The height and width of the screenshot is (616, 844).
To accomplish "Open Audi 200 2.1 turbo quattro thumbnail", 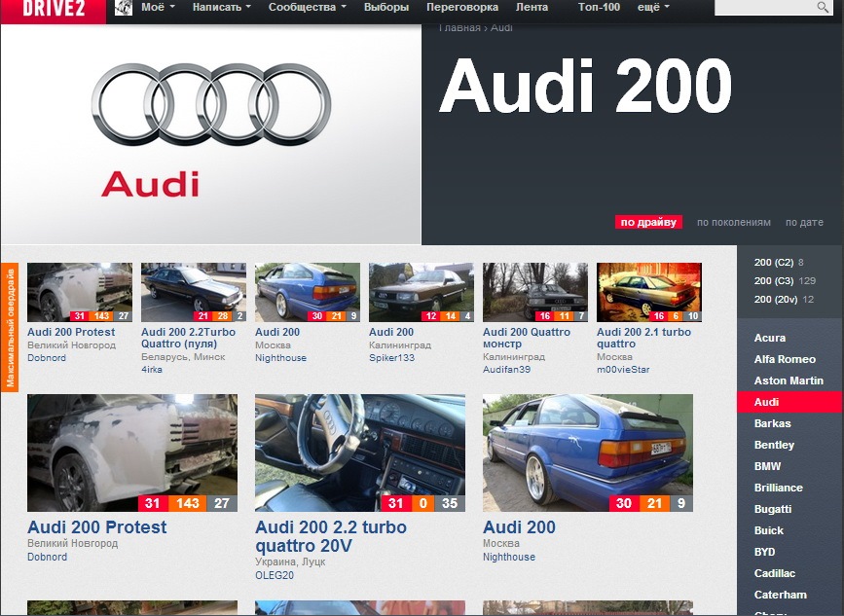I will tap(649, 292).
